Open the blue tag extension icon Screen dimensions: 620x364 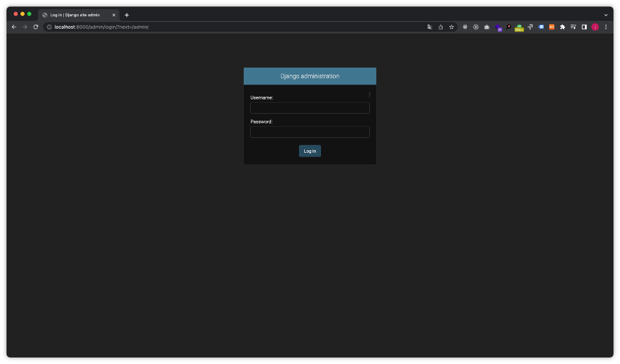pos(541,27)
